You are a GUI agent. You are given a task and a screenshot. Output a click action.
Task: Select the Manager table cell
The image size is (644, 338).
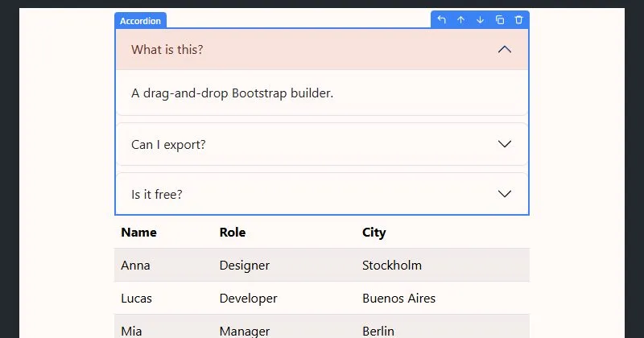coord(284,327)
